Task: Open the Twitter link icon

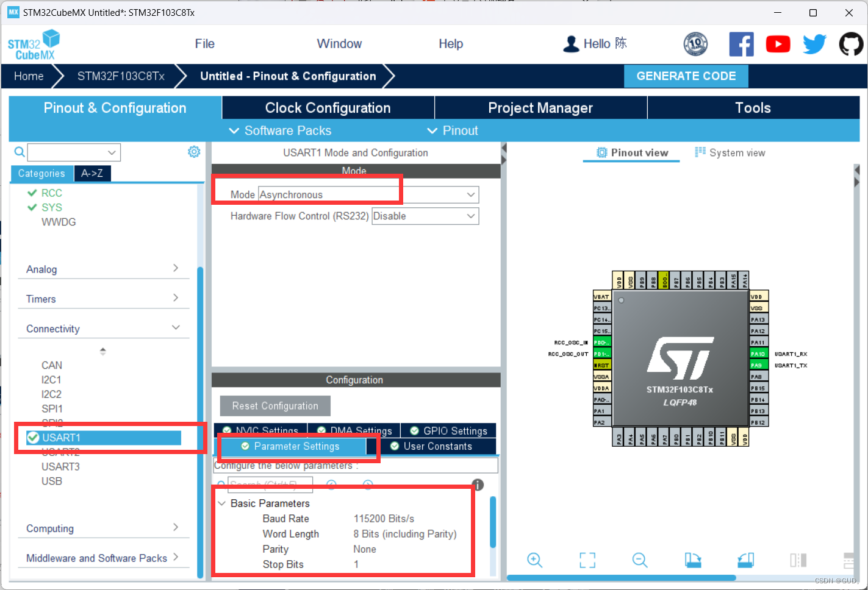Action: pyautogui.click(x=814, y=44)
